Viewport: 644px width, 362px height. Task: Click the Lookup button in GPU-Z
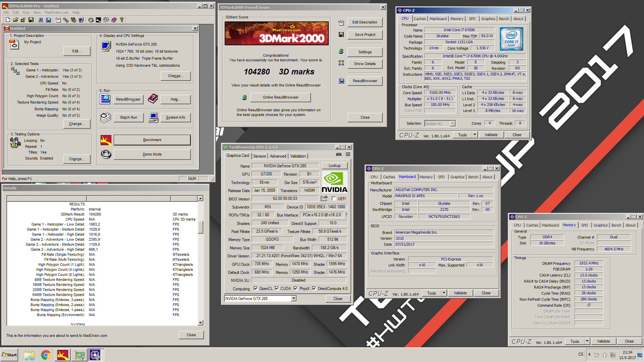[334, 166]
